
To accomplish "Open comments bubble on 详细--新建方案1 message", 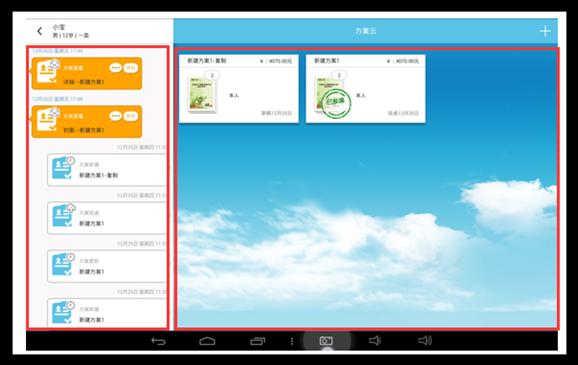I will pyautogui.click(x=115, y=68).
